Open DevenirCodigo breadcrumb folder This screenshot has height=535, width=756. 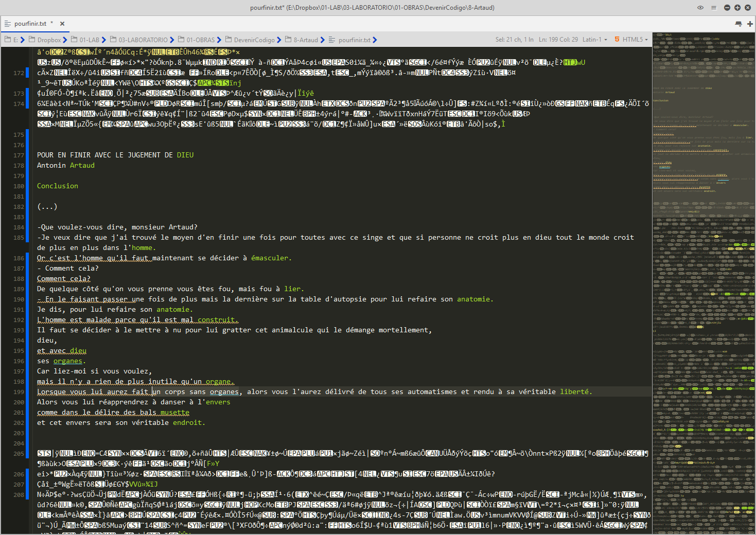tap(254, 40)
